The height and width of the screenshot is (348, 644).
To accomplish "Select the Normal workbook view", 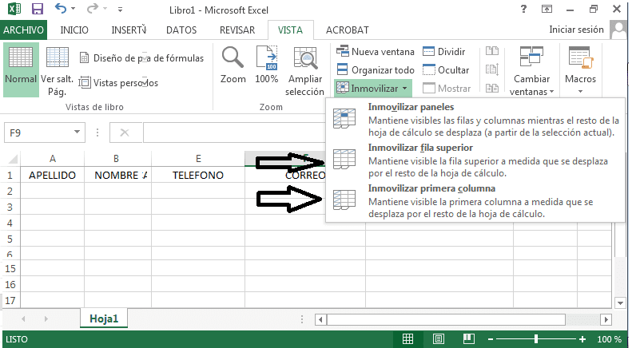I will pos(21,69).
